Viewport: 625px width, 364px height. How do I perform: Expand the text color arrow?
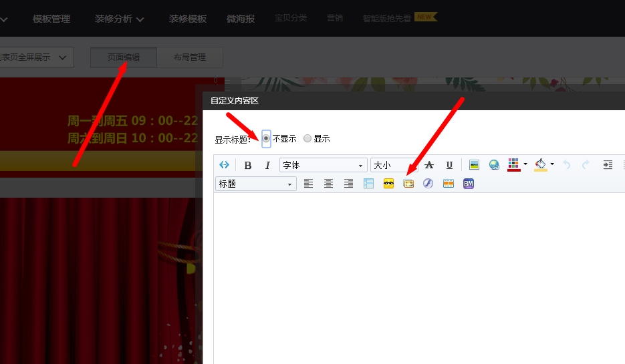525,164
